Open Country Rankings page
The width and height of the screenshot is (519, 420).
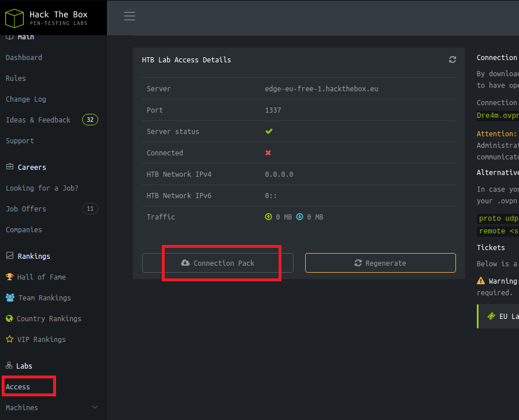pyautogui.click(x=49, y=319)
